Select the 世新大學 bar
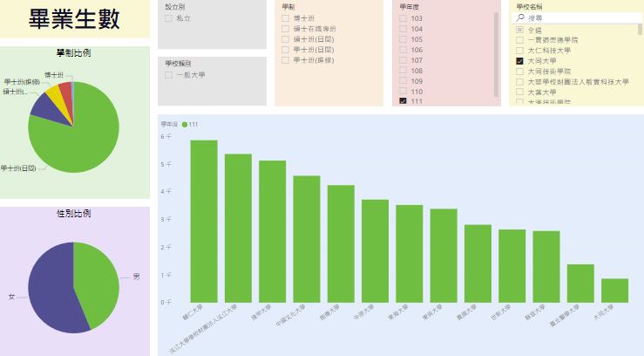Screen dimensions: 644x356 coord(512,266)
